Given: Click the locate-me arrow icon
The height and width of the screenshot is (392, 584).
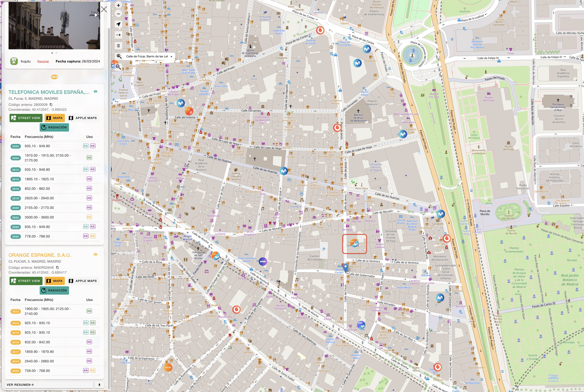Looking at the screenshot, I should coord(119,24).
